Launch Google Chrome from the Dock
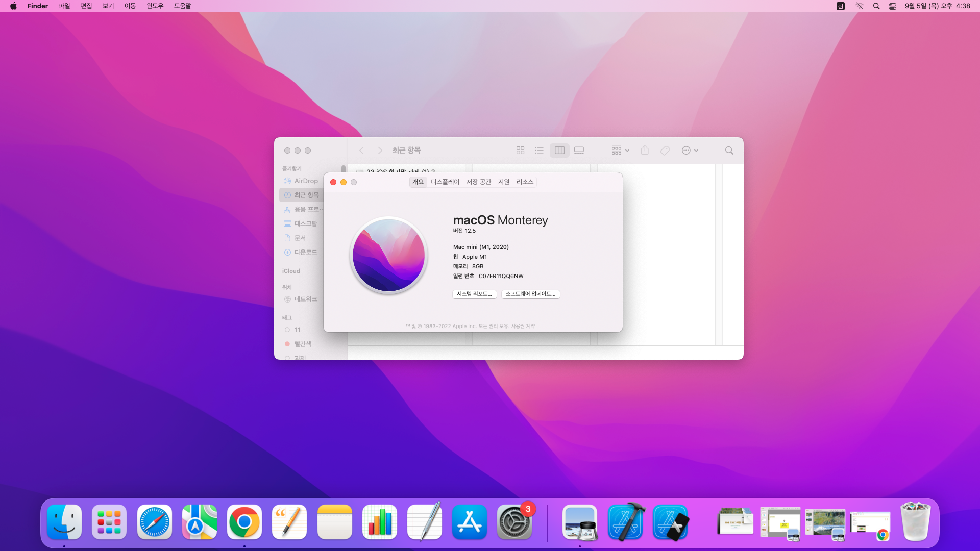The width and height of the screenshot is (980, 551). (244, 522)
